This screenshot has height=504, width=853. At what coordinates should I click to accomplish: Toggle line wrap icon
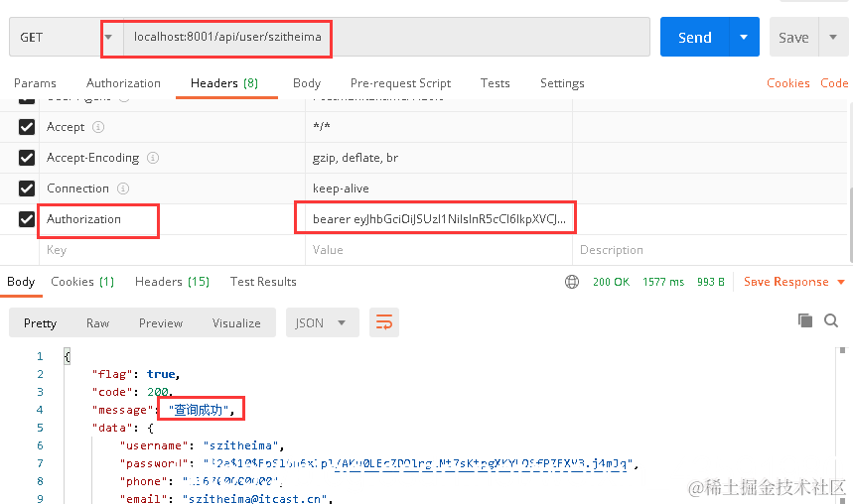(x=384, y=323)
